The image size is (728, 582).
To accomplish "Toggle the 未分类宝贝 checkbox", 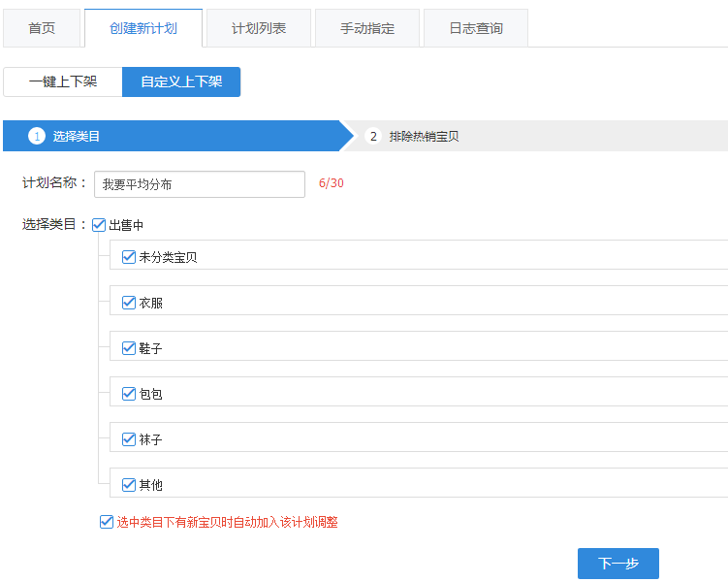I will pyautogui.click(x=128, y=257).
